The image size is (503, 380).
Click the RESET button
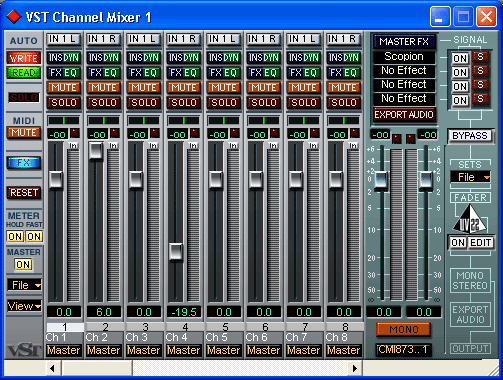tap(24, 193)
